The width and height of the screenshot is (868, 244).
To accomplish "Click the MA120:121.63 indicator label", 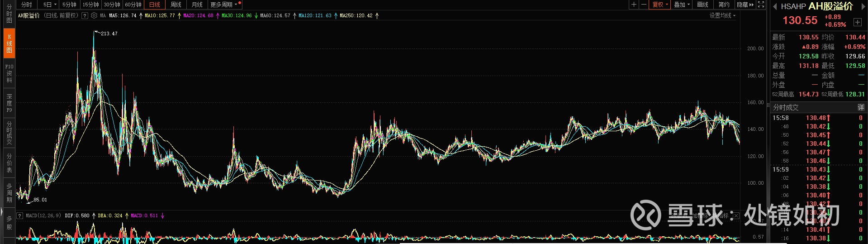I will point(315,15).
